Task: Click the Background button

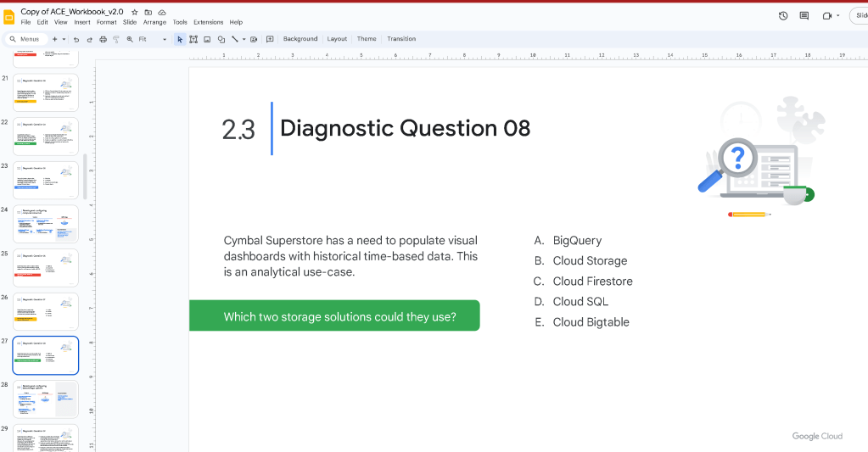Action: click(300, 39)
